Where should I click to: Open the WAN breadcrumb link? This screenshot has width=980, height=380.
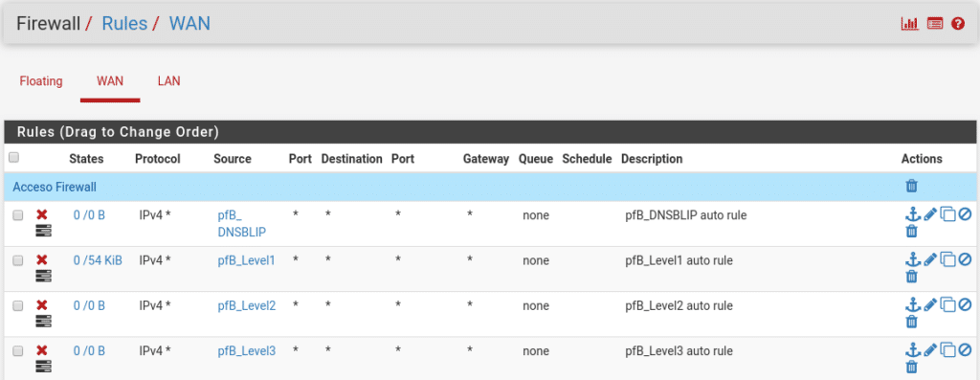point(190,24)
